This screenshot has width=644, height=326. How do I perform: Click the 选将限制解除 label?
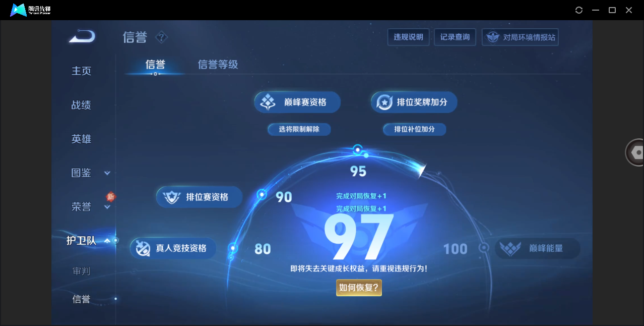point(299,129)
